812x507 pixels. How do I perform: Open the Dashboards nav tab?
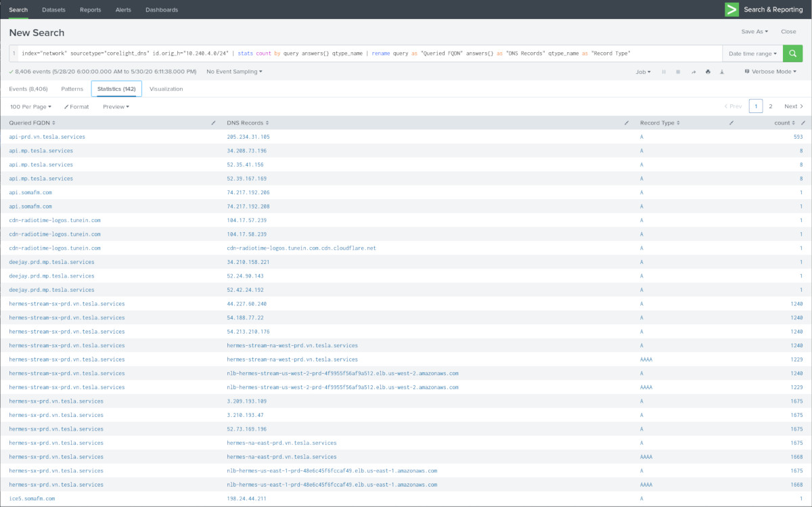point(162,9)
